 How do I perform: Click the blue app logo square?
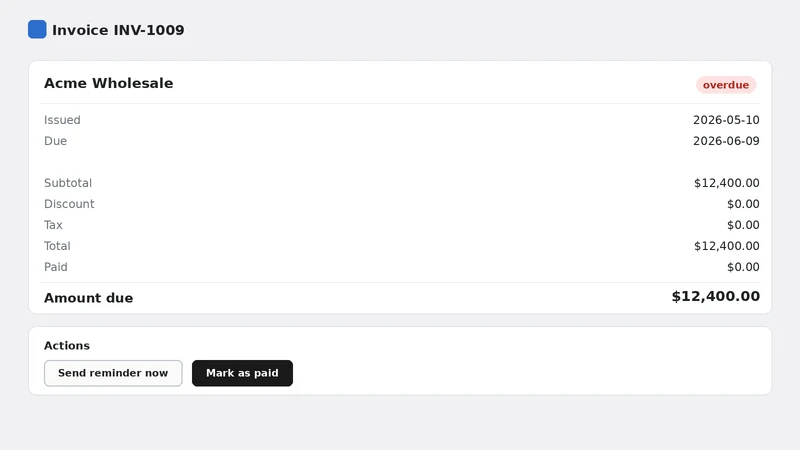click(37, 30)
